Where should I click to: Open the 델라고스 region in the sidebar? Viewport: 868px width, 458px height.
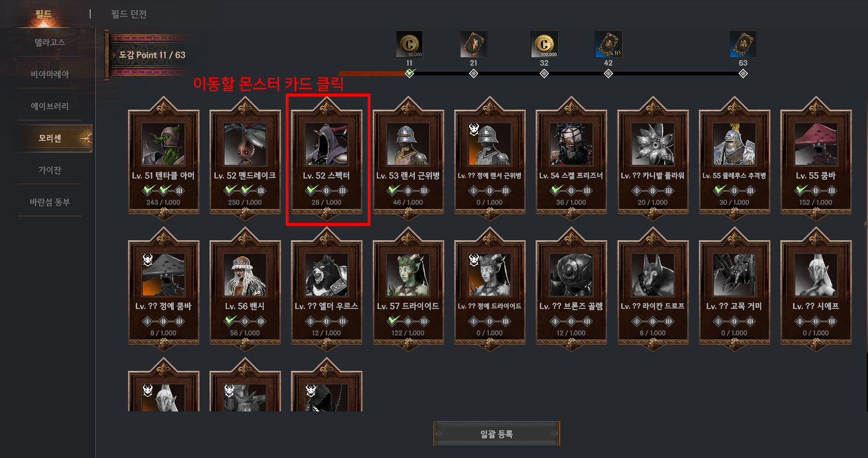(x=50, y=42)
